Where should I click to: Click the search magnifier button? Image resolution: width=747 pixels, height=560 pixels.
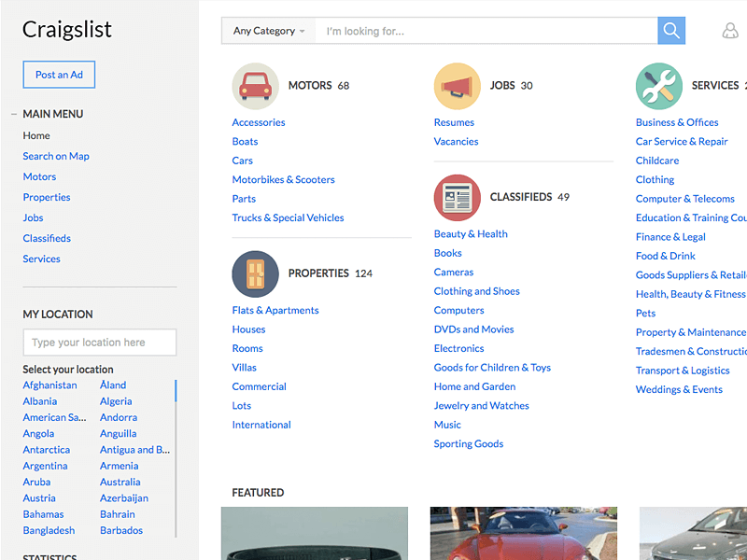coord(671,31)
